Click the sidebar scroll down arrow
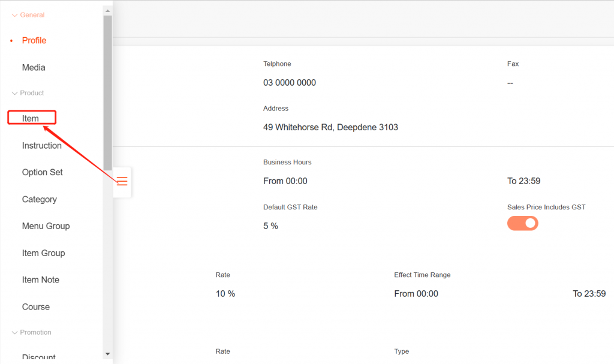The width and height of the screenshot is (614, 364). [x=107, y=354]
